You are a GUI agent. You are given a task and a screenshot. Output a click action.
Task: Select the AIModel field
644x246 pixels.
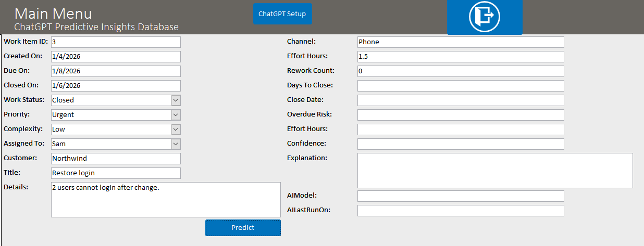point(461,196)
